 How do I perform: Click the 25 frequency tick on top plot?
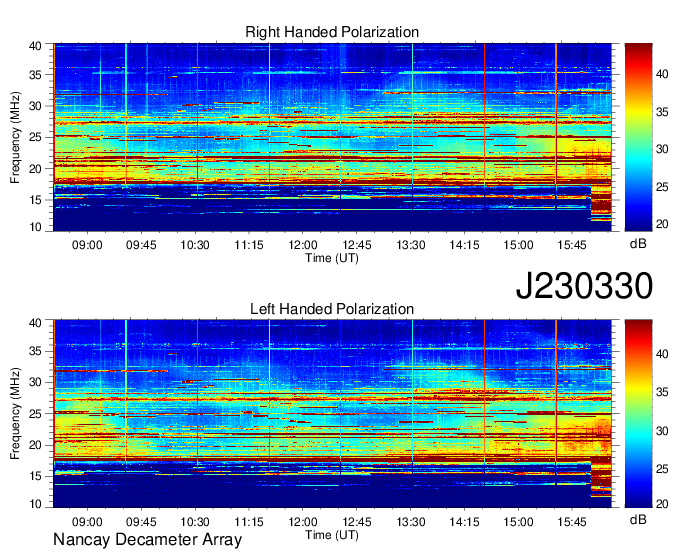(x=35, y=137)
